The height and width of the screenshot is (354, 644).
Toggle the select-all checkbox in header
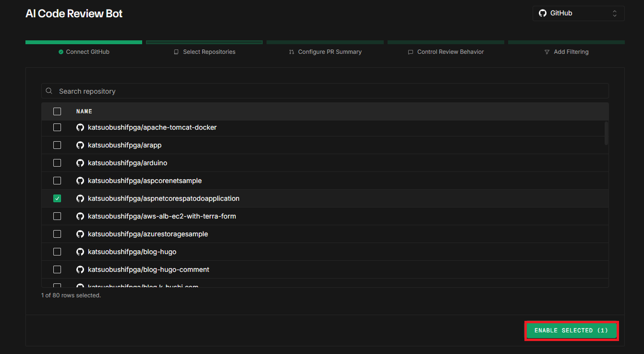[57, 111]
